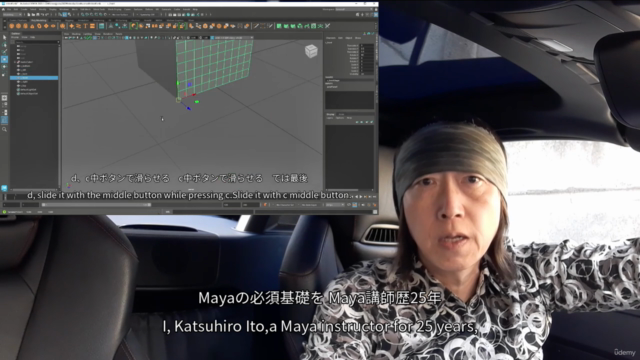
Task: Toggle the highlighted select-by-object-type mode button
Action: pos(64,15)
